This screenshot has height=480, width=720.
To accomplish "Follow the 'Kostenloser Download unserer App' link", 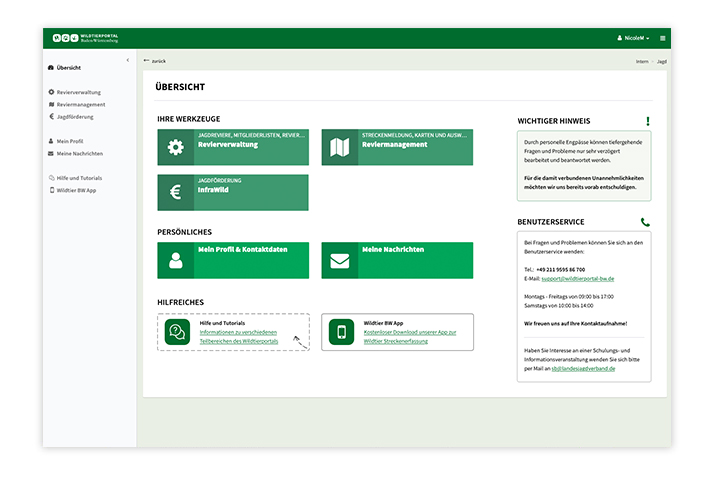I will (x=410, y=337).
